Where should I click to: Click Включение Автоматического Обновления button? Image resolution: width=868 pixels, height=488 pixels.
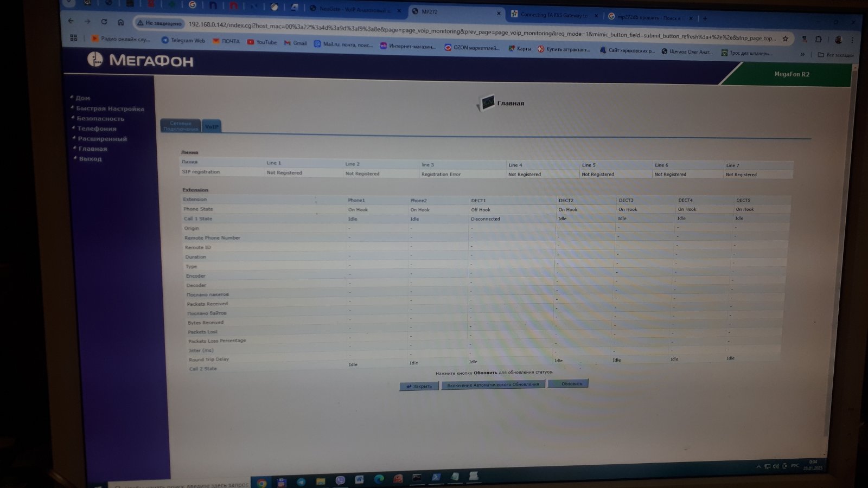[493, 385]
